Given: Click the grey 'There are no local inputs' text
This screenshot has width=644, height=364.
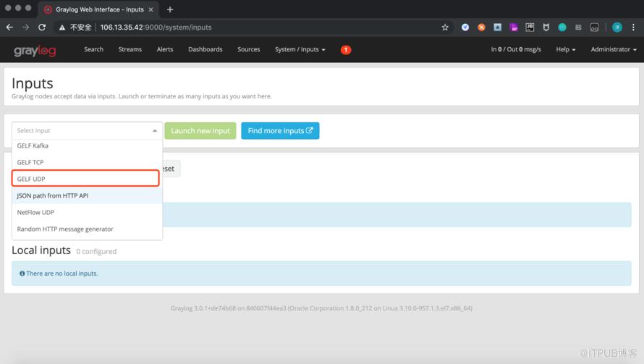Looking at the screenshot, I should [62, 274].
